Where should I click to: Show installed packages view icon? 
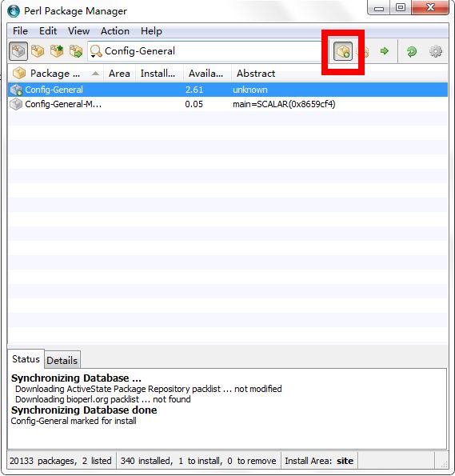pos(38,51)
